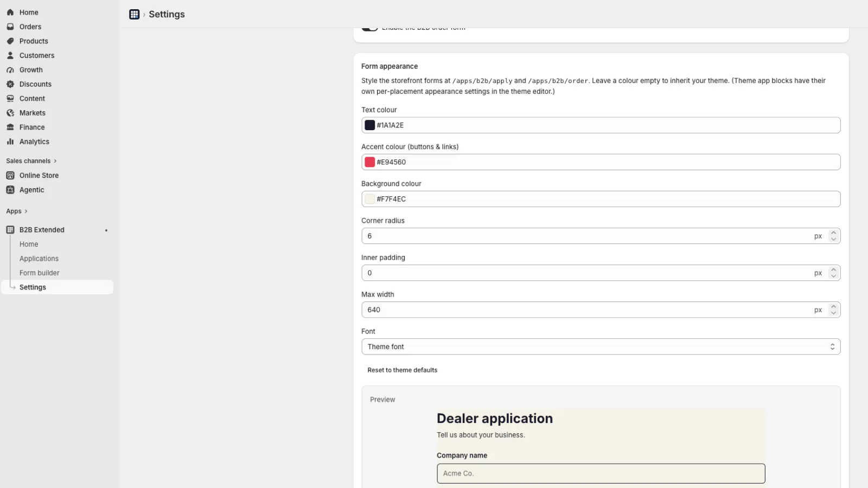Open Online Store channel
This screenshot has height=488, width=868.
coord(39,176)
